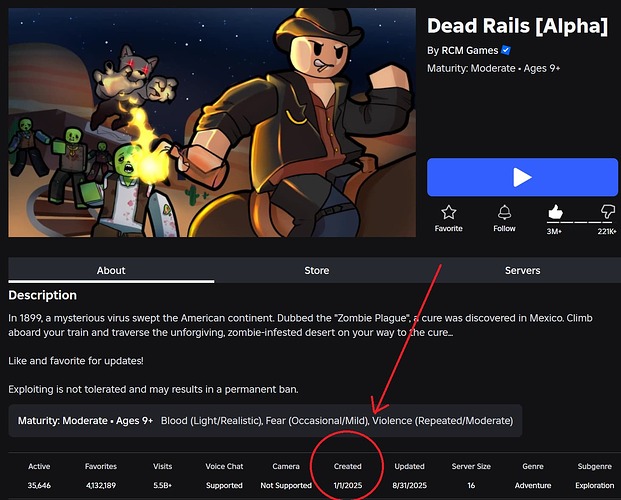This screenshot has width=621, height=500.
Task: Switch to the Store tab
Action: pos(316,270)
